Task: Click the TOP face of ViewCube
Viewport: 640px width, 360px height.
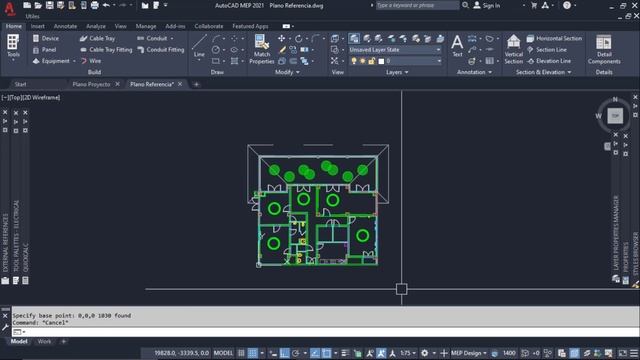Action: 615,116
